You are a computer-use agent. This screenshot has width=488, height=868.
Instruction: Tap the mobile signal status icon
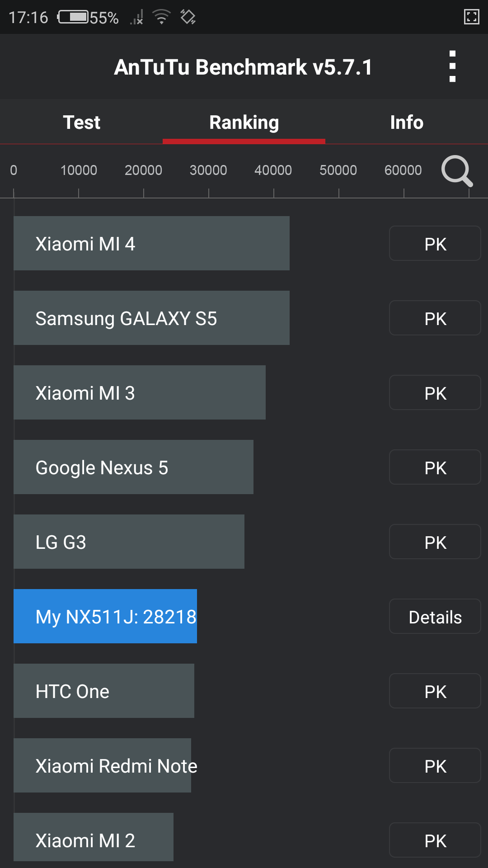coord(137,18)
